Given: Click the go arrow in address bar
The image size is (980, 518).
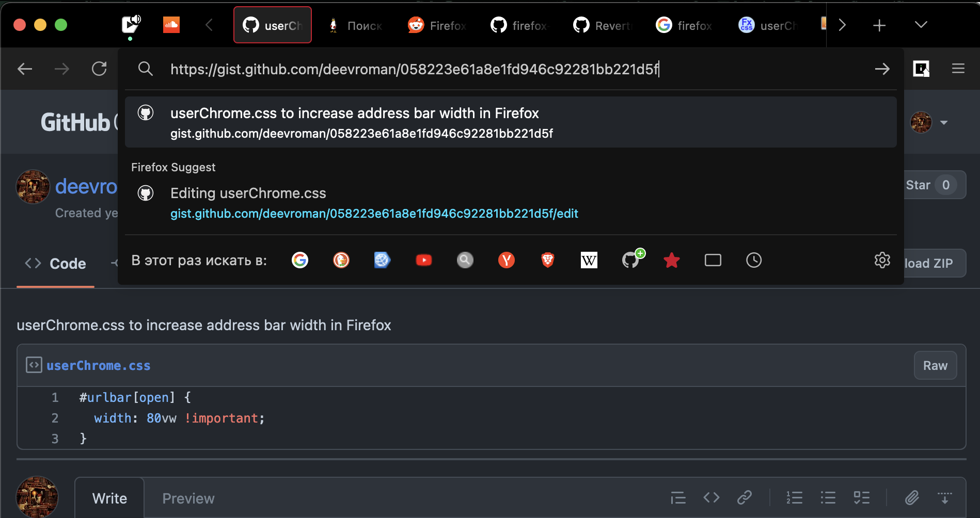Looking at the screenshot, I should coord(882,69).
